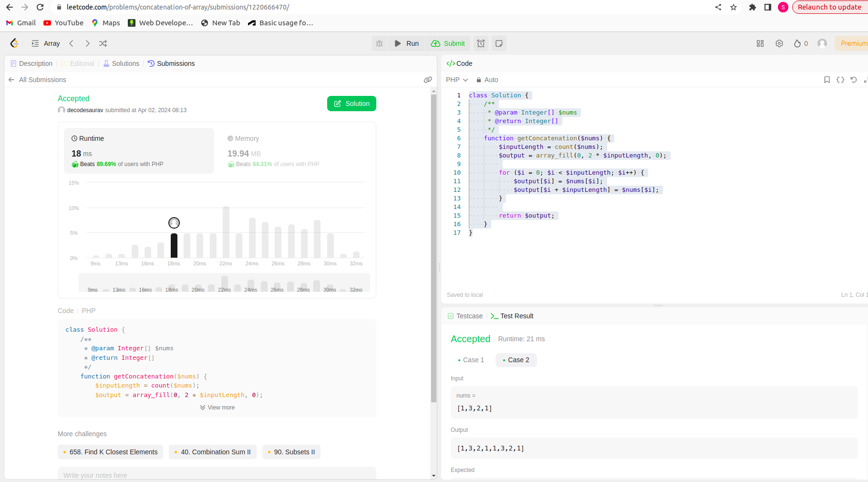Viewport: 868px width, 482px height.
Task: Submit the solution
Action: click(x=448, y=43)
